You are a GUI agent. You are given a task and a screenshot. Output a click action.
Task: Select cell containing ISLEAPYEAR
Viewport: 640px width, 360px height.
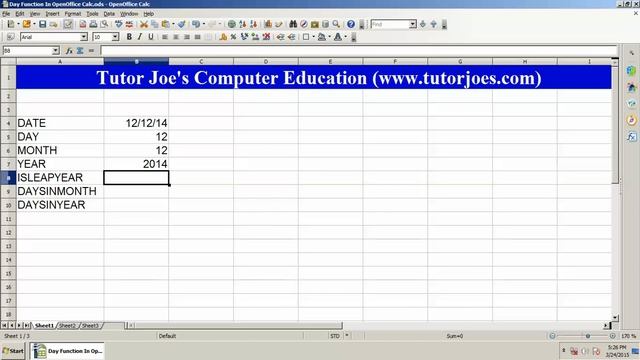coord(60,178)
